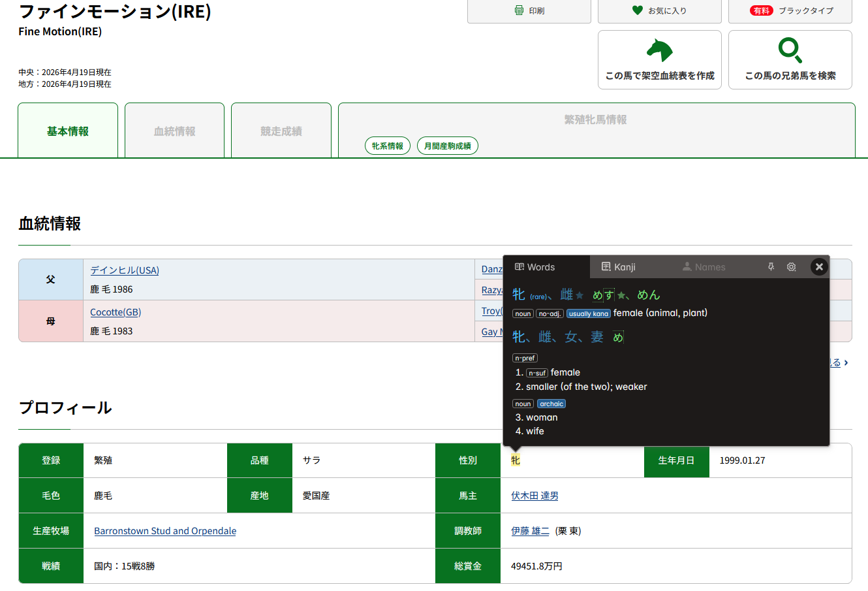Switch to the 基本情報 tab
The width and height of the screenshot is (868, 591).
[x=68, y=131]
